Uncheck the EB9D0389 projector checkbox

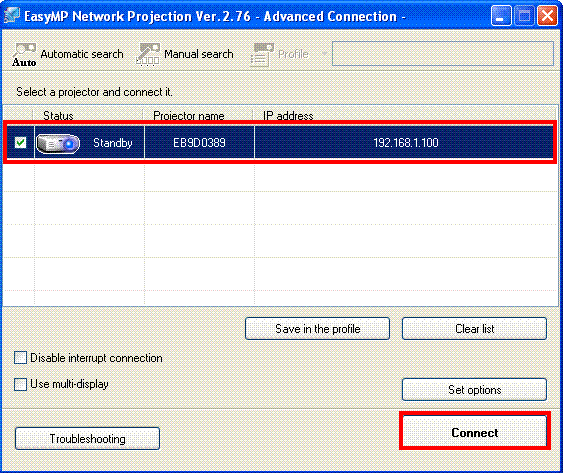[x=20, y=143]
